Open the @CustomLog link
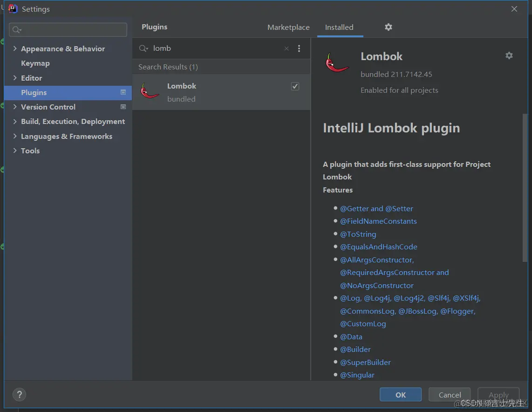Screen dimensions: 532x412 click(363, 324)
